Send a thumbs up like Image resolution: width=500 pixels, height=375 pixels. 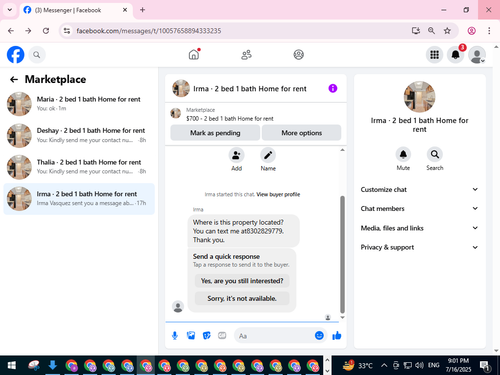tap(337, 335)
